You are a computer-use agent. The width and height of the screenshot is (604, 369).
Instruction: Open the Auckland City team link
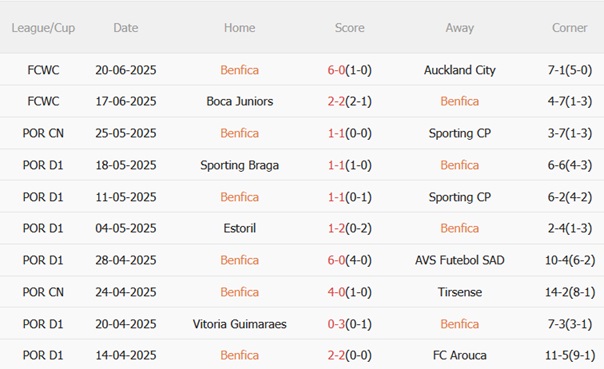tap(460, 70)
